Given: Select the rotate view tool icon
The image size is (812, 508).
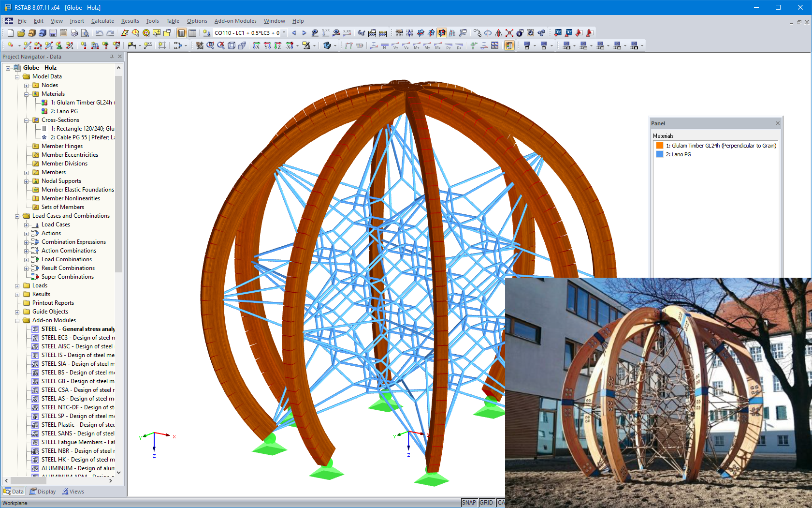Looking at the screenshot, I should 487,33.
